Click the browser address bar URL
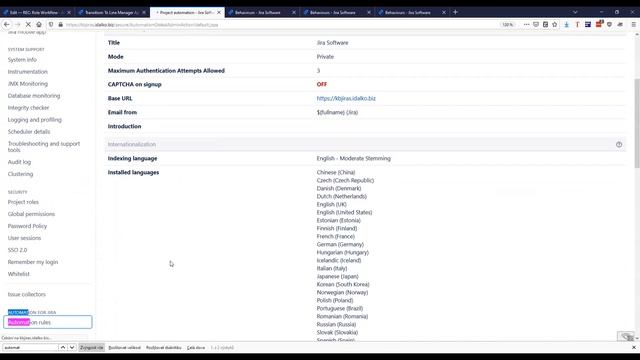Screen dimensions: 640x360 [142, 24]
